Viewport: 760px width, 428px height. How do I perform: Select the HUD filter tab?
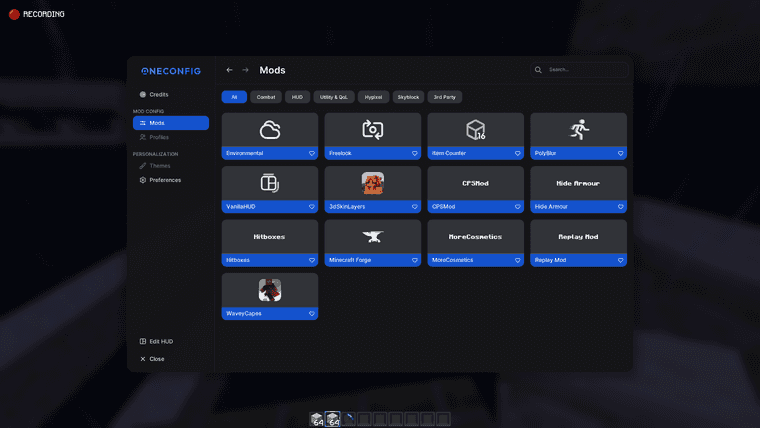(x=297, y=97)
